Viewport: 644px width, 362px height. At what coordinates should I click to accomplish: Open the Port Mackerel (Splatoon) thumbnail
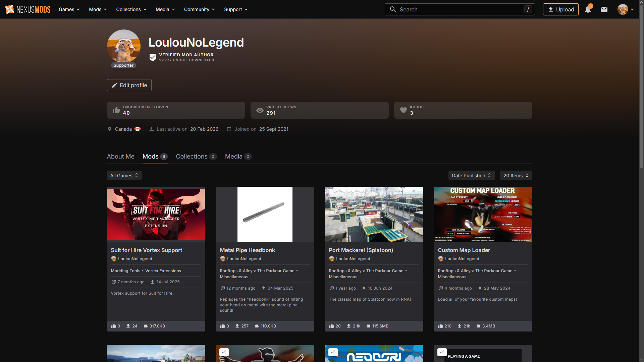(x=374, y=214)
